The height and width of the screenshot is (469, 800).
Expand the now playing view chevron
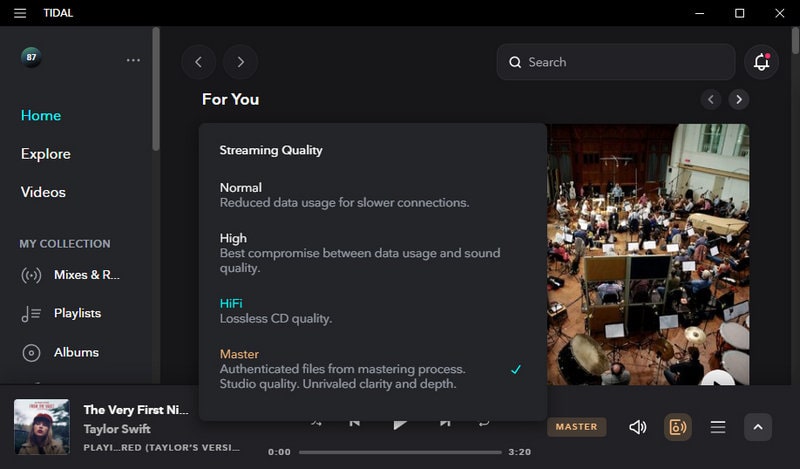758,427
